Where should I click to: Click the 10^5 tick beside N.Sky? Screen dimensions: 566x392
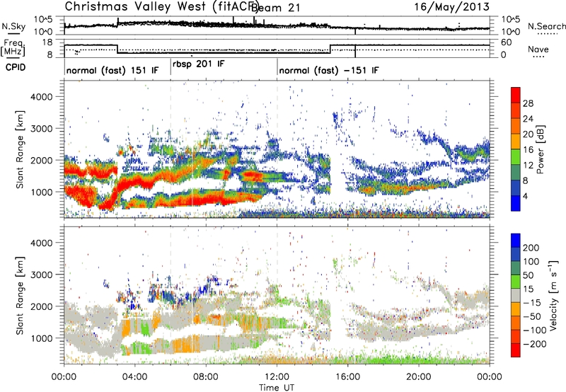[43, 20]
